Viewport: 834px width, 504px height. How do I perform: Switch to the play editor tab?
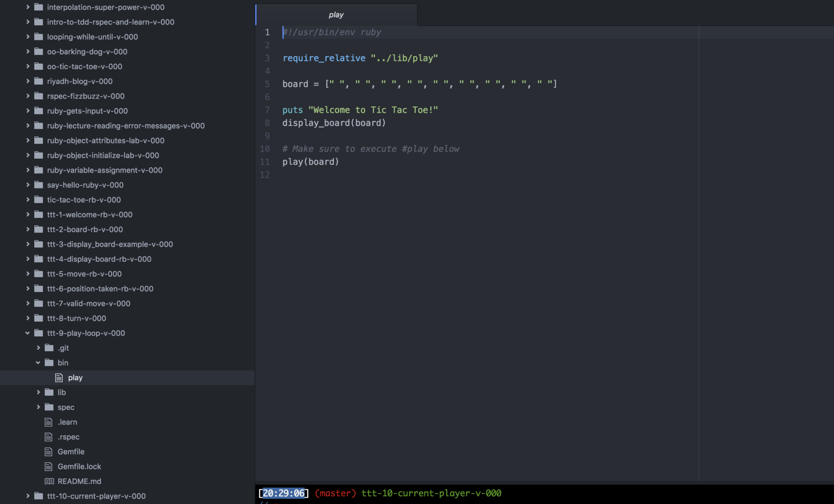point(336,15)
